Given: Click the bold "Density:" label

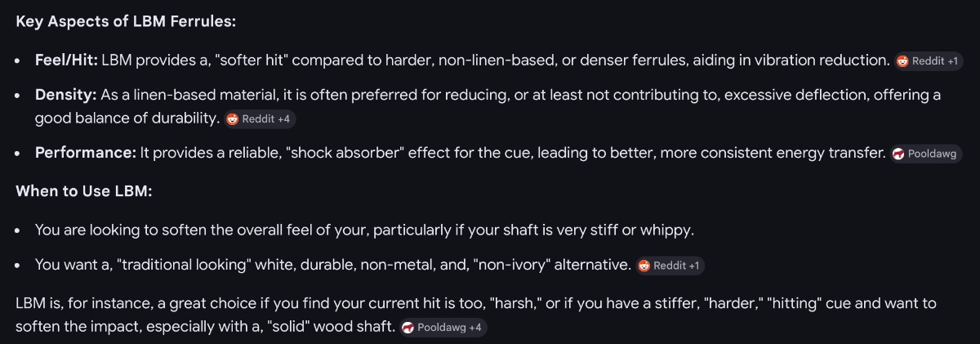Looking at the screenshot, I should (66, 95).
